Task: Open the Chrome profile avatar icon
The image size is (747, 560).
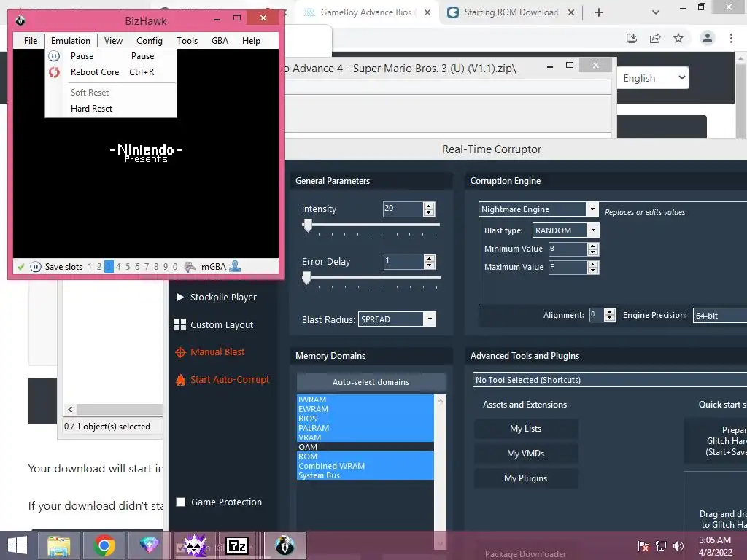Action: (708, 38)
